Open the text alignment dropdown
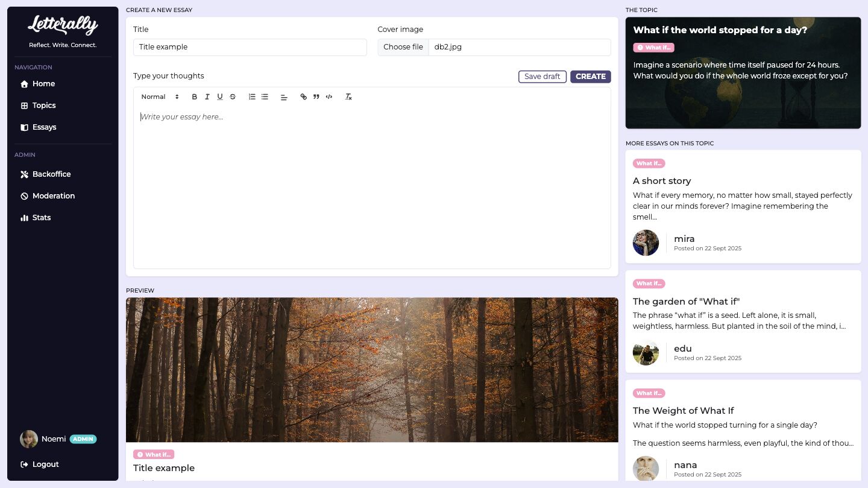The height and width of the screenshot is (488, 868). coord(284,97)
